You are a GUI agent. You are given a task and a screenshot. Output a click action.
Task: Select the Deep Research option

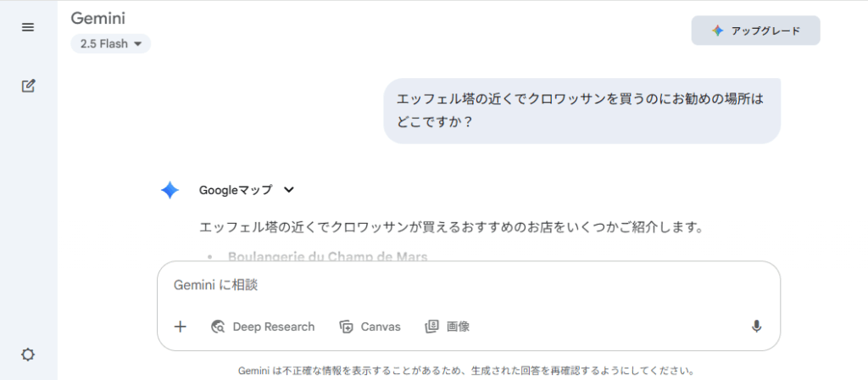(x=263, y=327)
